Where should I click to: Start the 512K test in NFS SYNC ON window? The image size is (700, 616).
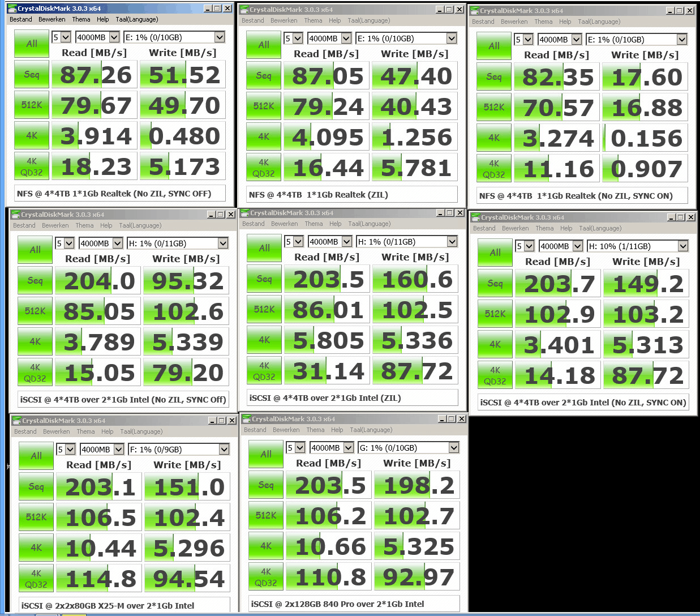[x=494, y=107]
